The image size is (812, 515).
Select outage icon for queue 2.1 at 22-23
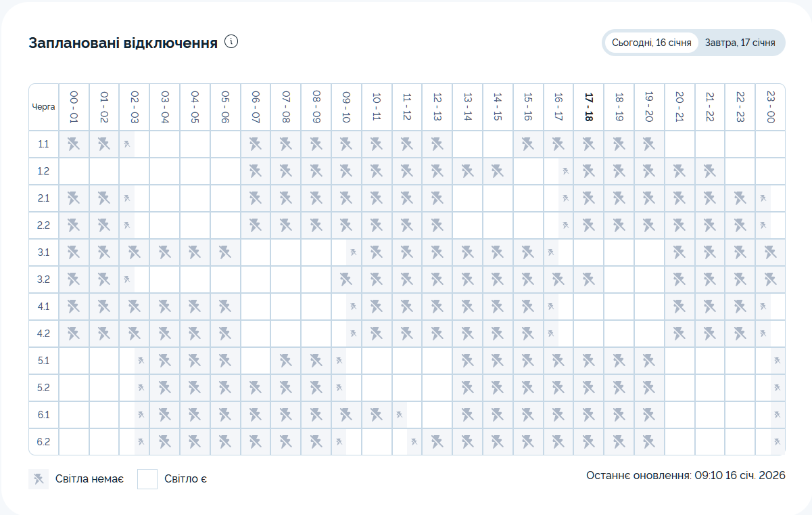(740, 198)
